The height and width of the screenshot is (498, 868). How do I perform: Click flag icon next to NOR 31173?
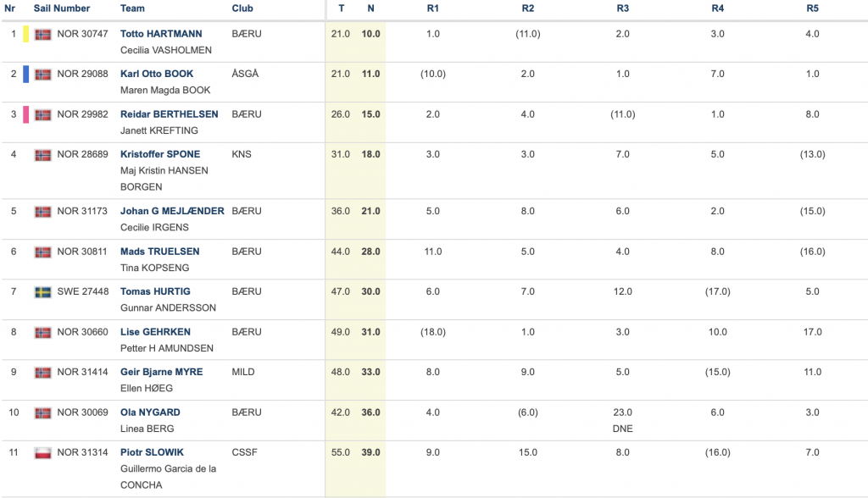coord(42,212)
